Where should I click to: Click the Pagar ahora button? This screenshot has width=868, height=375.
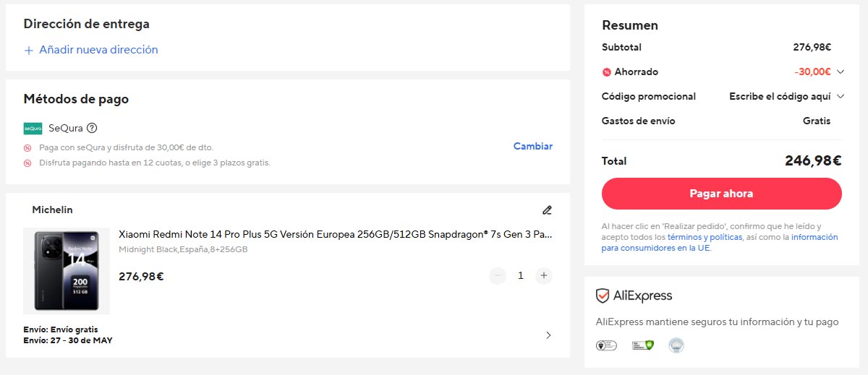point(721,194)
